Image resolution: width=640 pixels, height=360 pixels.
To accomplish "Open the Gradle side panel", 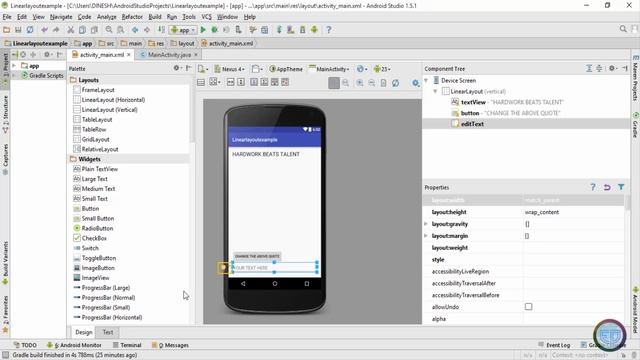I will tap(636, 124).
